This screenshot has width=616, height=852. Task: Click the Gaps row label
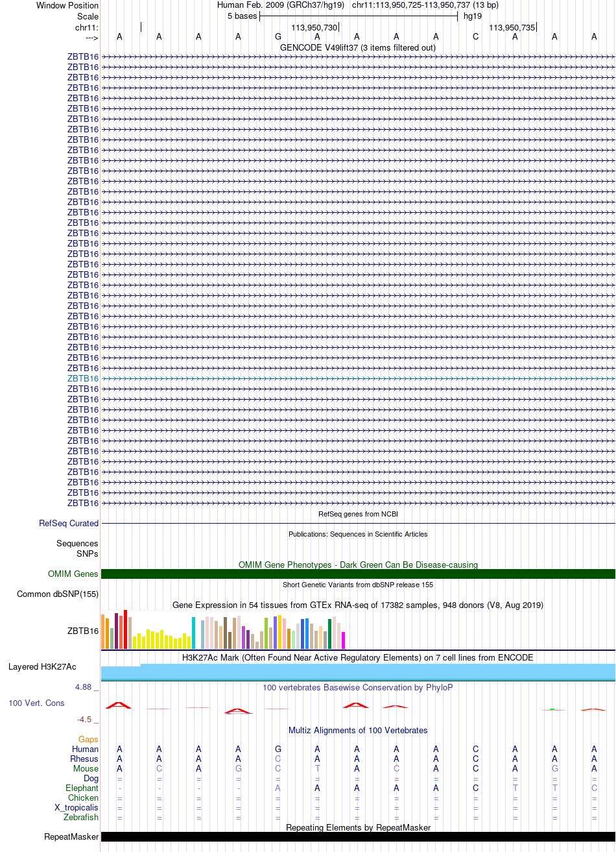pyautogui.click(x=88, y=739)
